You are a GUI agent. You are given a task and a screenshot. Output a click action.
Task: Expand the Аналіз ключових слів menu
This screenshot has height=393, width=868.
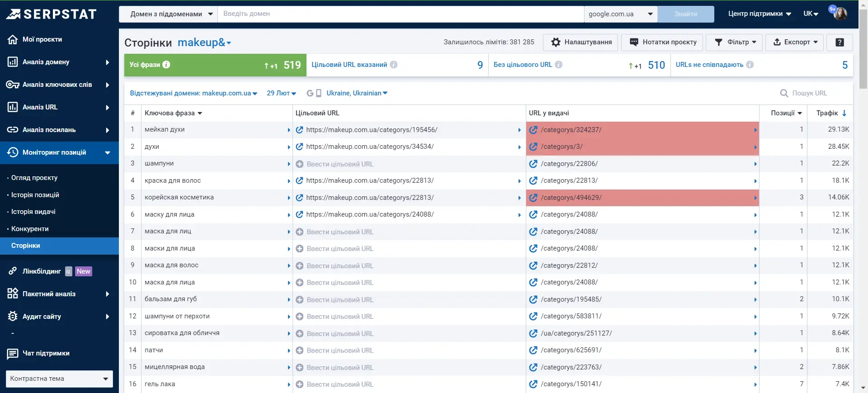(59, 85)
